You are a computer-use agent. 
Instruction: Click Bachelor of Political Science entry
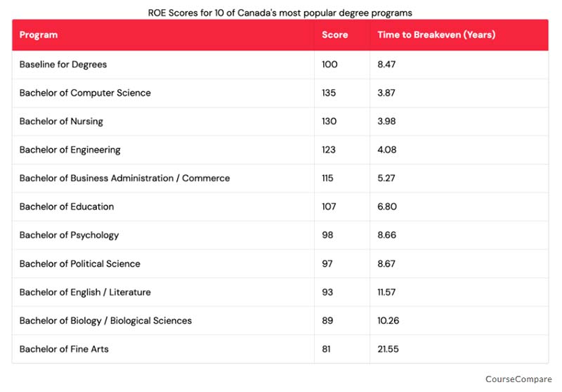[x=79, y=263]
